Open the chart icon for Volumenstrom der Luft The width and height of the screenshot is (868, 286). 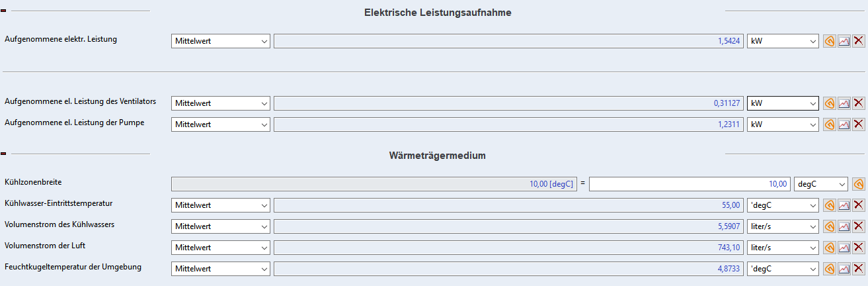[844, 248]
